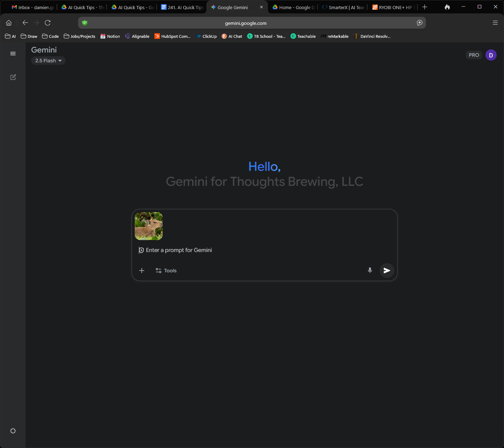
Task: Open Gemini settings via the gear icon
Action: pos(13,431)
